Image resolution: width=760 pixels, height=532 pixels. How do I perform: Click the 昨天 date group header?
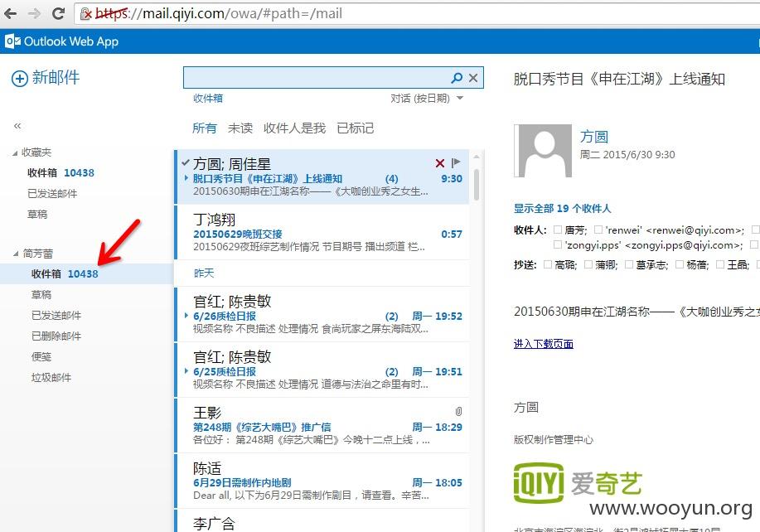pos(204,273)
